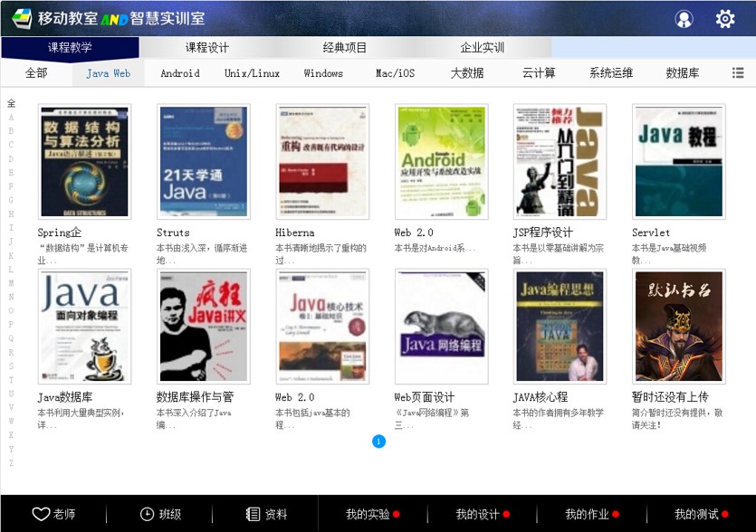756x532 pixels.
Task: Open the 重构 book cover
Action: pos(322,161)
